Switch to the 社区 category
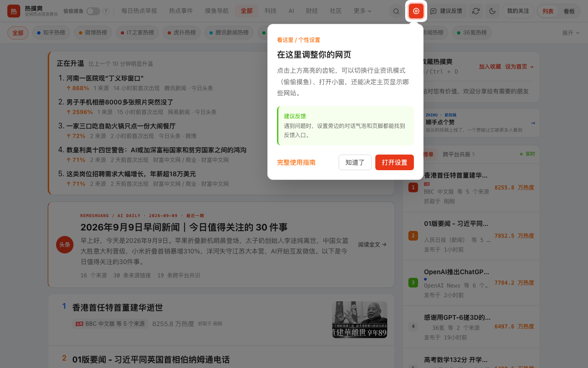This screenshot has height=368, width=588. pyautogui.click(x=336, y=11)
